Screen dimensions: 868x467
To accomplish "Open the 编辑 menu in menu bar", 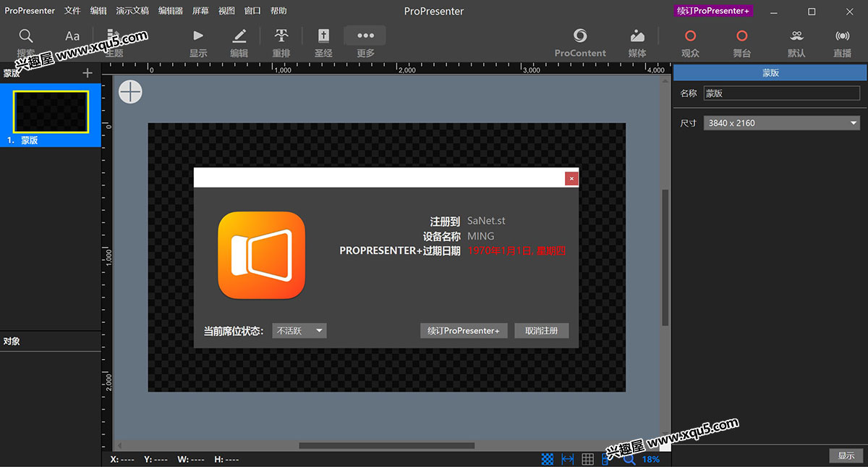I will tap(98, 11).
